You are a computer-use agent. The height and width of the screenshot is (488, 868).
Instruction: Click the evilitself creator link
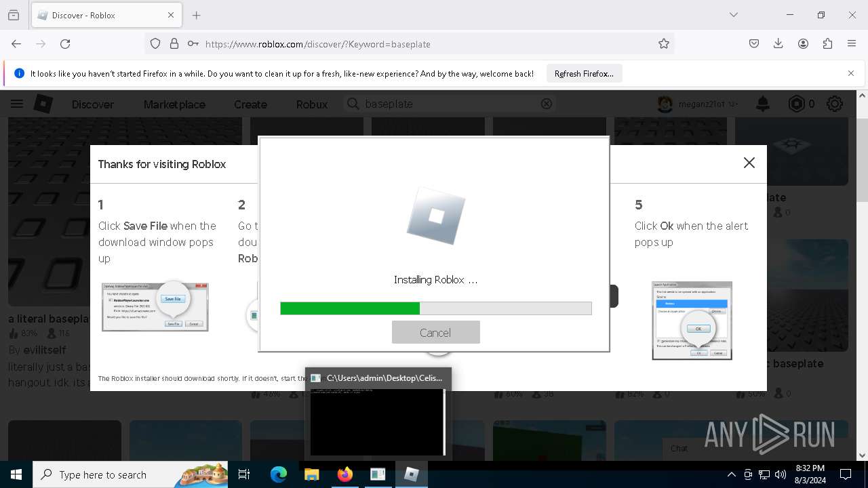tap(45, 350)
